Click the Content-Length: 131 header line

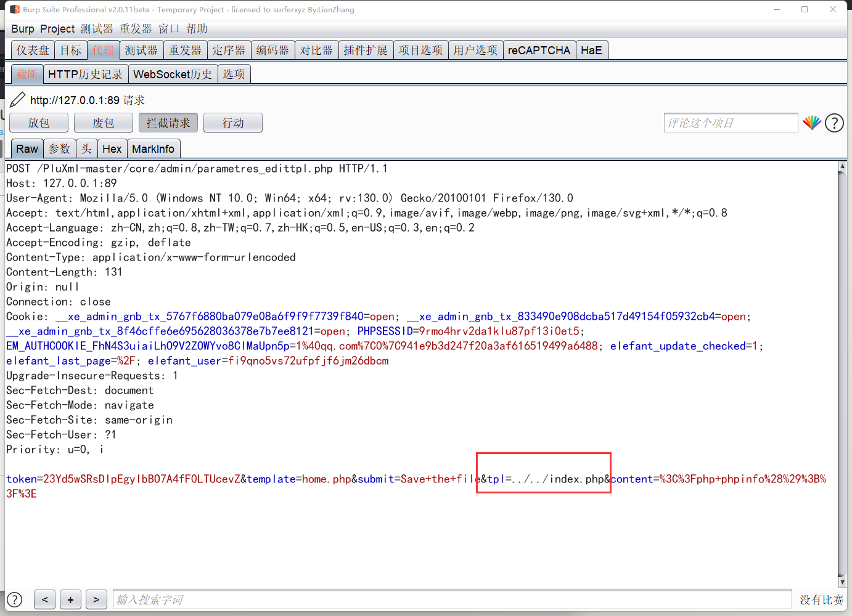coord(64,272)
